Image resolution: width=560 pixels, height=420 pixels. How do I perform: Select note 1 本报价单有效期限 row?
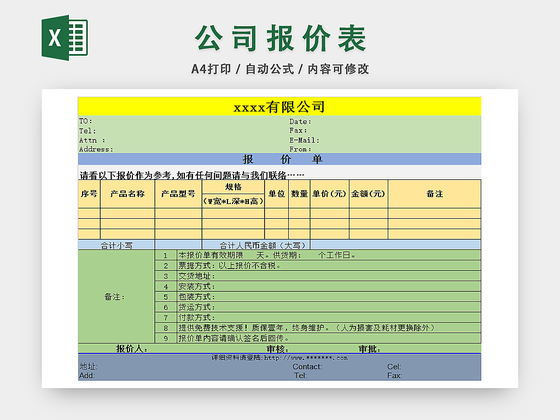(x=329, y=255)
